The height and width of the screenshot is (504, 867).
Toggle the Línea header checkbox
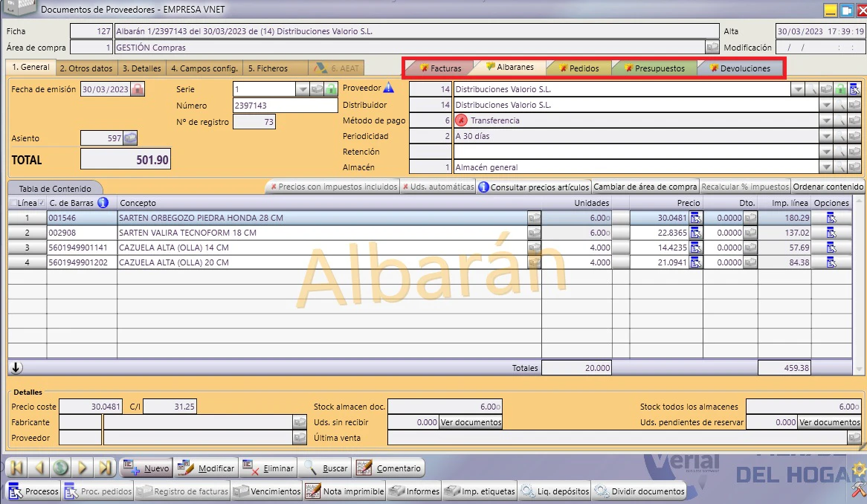coord(13,203)
